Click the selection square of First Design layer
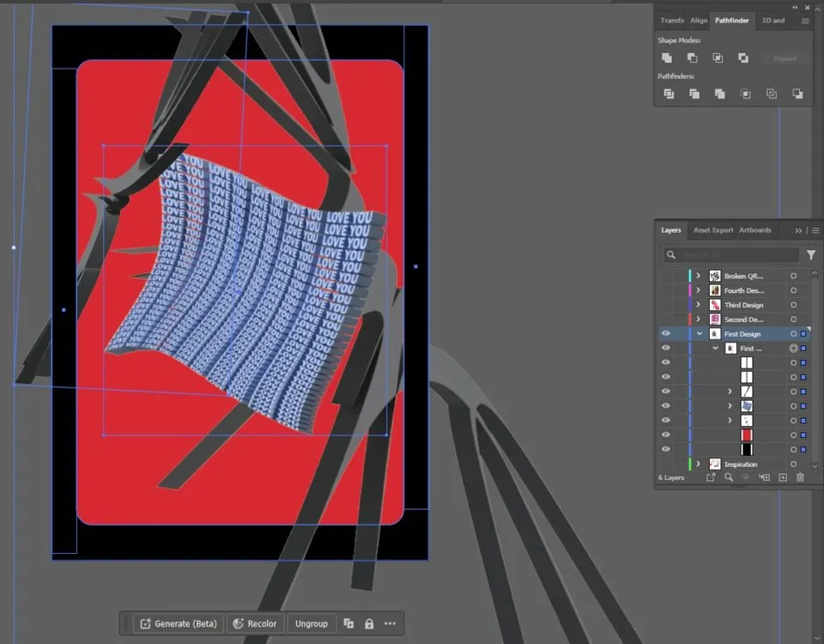 coord(803,334)
